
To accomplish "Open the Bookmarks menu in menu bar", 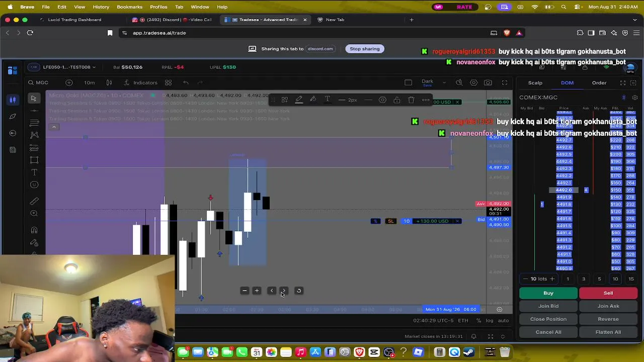I will (130, 7).
